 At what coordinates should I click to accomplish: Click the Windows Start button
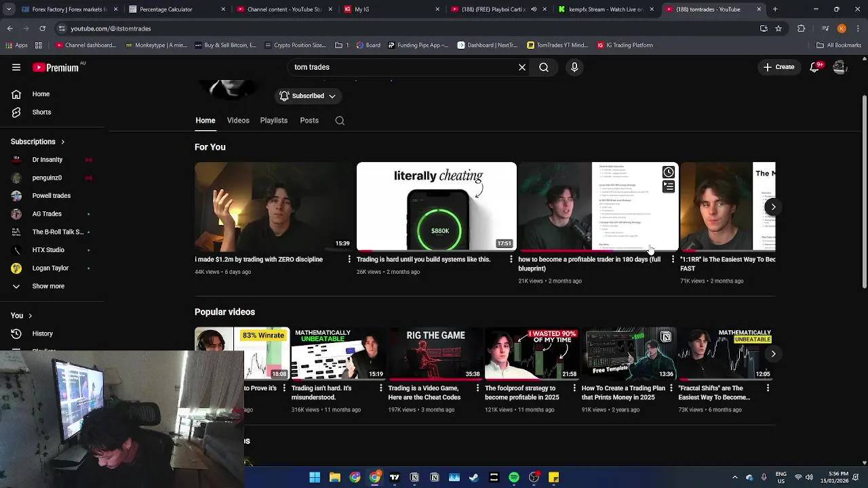pyautogui.click(x=315, y=477)
